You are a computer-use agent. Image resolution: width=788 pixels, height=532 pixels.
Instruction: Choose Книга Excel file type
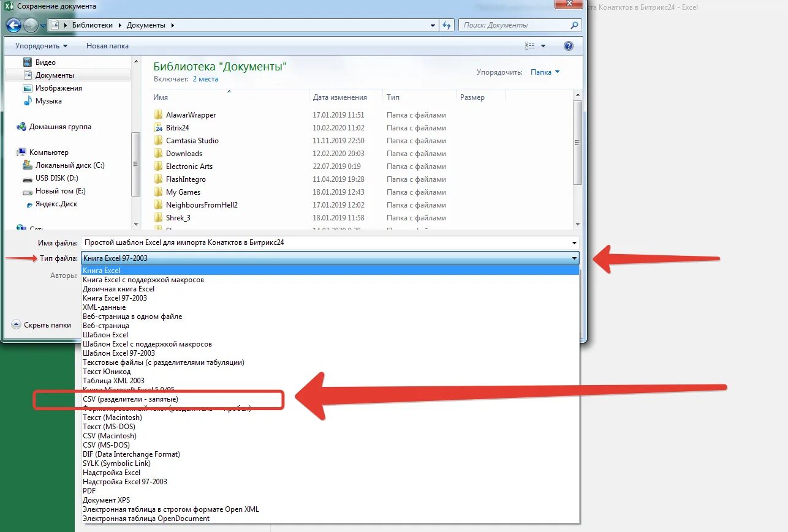330,271
